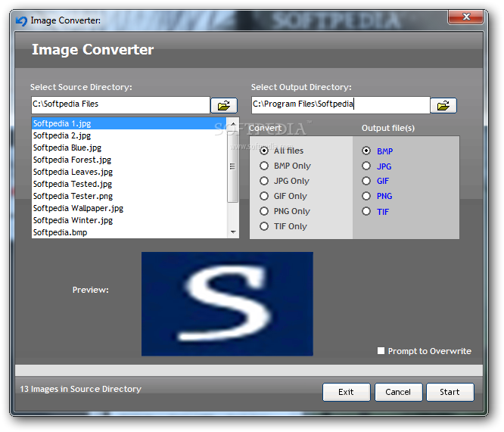Select Softpedia 2.jpg in file list
This screenshot has width=504, height=432.
point(129,135)
